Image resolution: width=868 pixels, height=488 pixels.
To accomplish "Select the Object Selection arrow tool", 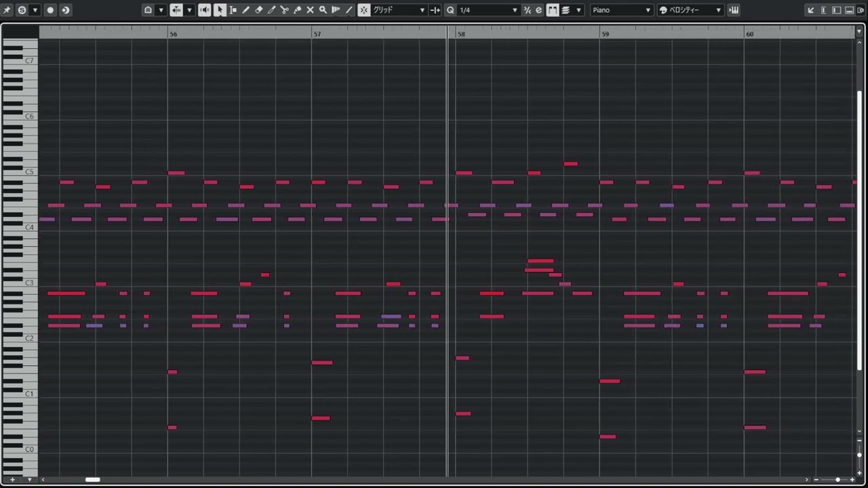I will (220, 10).
